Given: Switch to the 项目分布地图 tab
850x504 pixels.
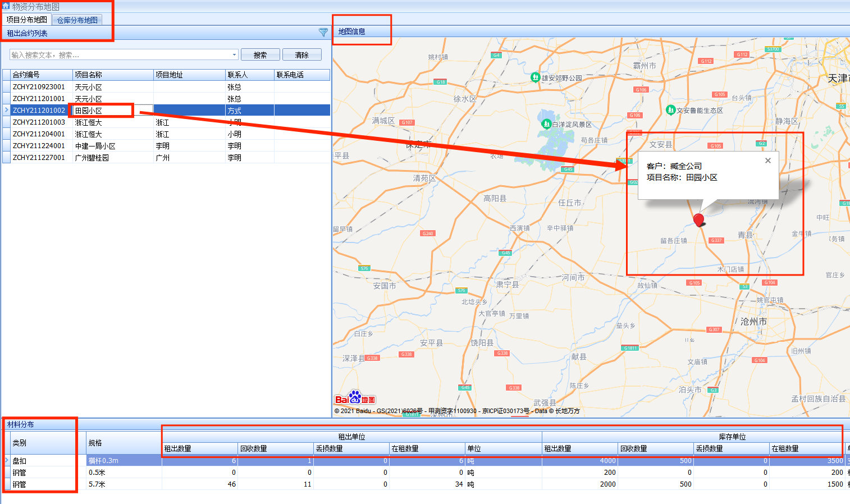Looking at the screenshot, I should [27, 20].
